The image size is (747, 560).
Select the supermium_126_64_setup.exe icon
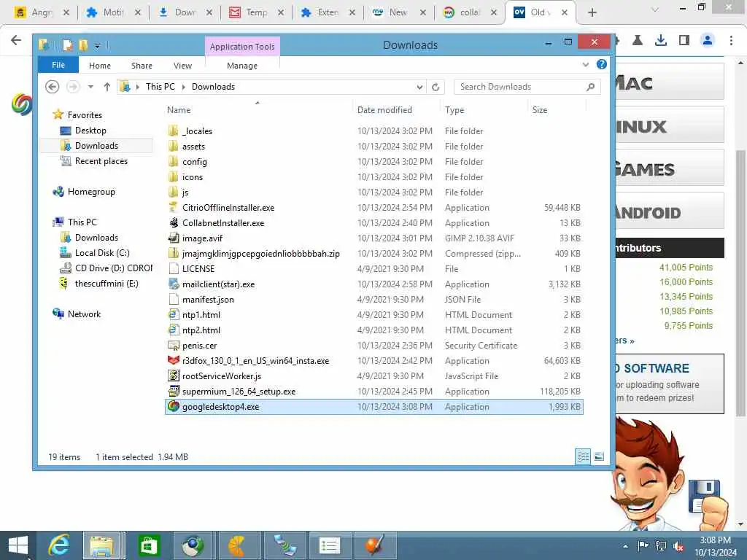coord(174,392)
